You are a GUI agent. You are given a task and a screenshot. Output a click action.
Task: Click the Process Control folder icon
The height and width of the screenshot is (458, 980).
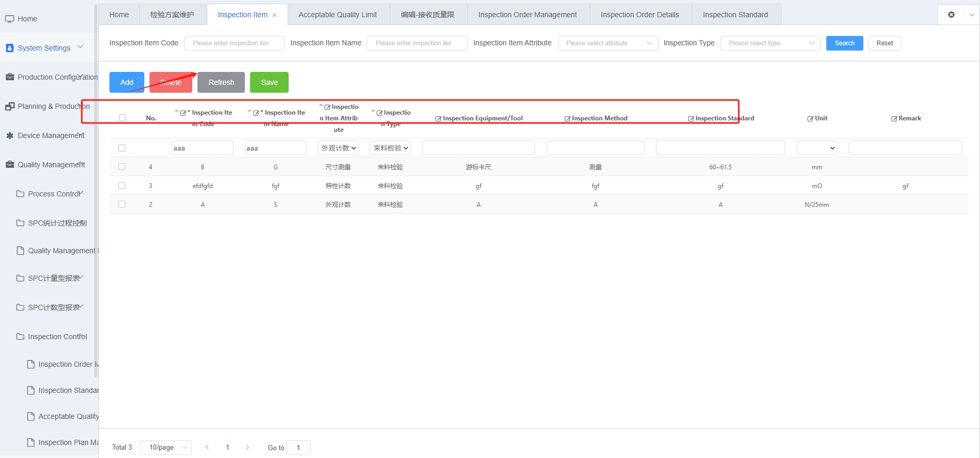tap(20, 194)
